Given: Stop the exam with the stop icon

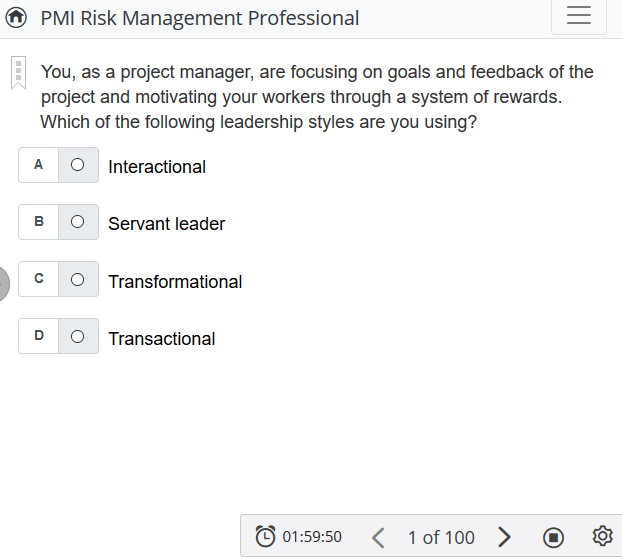Looking at the screenshot, I should (553, 538).
